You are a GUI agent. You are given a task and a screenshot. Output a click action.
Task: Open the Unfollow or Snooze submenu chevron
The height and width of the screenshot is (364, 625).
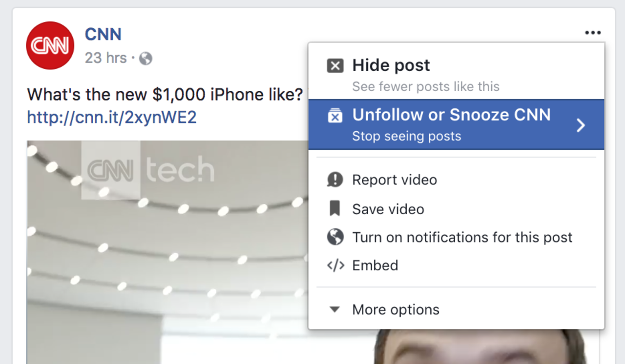581,125
